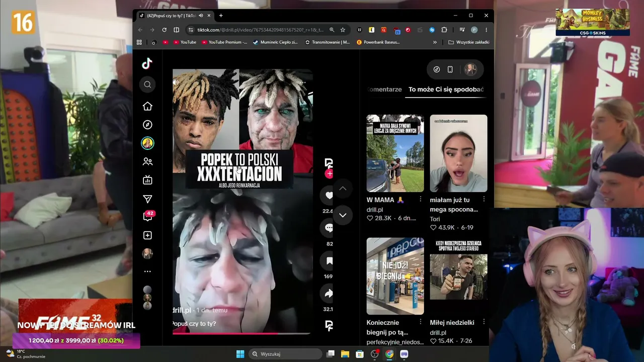Open the LIVE icon in TikTok sidebar
Image resolution: width=644 pixels, height=362 pixels.
click(x=147, y=180)
